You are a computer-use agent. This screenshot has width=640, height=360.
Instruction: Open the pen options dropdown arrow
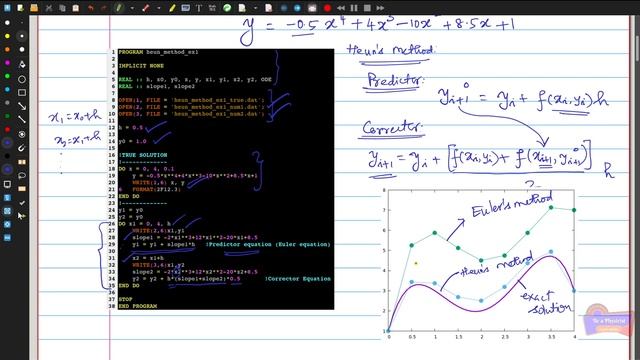pos(132,8)
